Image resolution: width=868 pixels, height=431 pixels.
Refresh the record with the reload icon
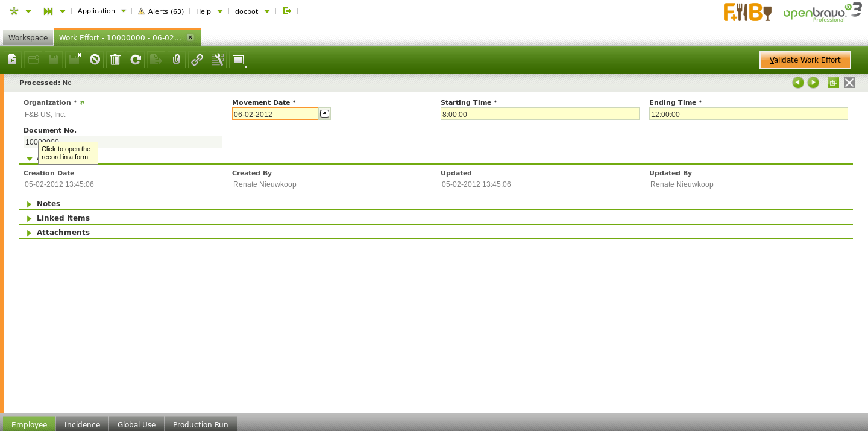(136, 60)
